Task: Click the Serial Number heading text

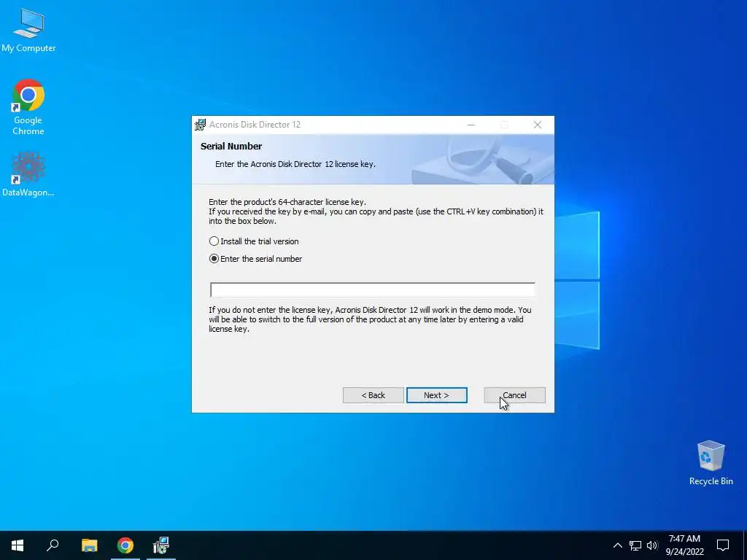Action: (231, 146)
